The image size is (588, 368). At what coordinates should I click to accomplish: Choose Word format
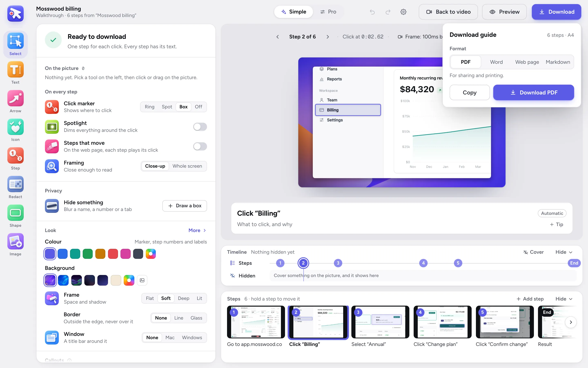(496, 62)
